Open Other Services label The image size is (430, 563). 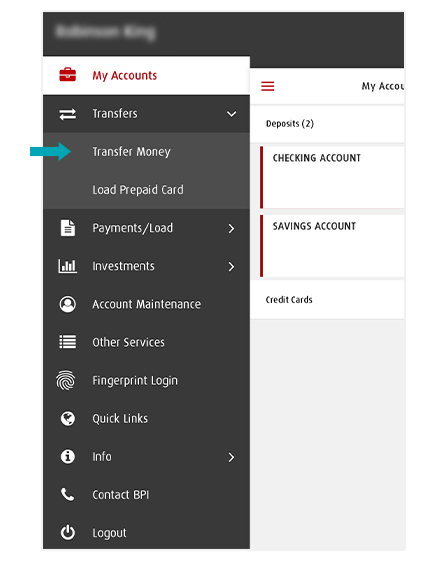(x=128, y=342)
